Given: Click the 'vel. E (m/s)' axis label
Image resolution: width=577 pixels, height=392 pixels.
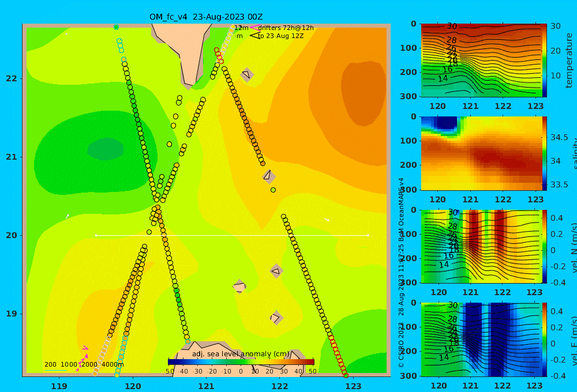Looking at the screenshot, I should pyautogui.click(x=574, y=340).
